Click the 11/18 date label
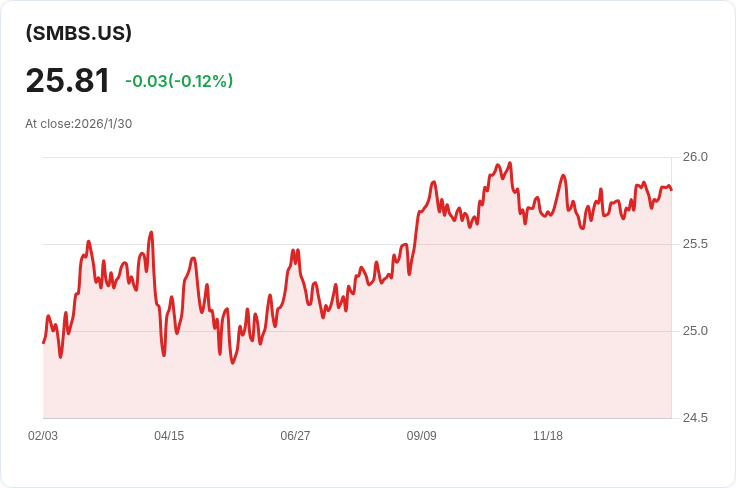The height and width of the screenshot is (488, 736). [x=548, y=436]
